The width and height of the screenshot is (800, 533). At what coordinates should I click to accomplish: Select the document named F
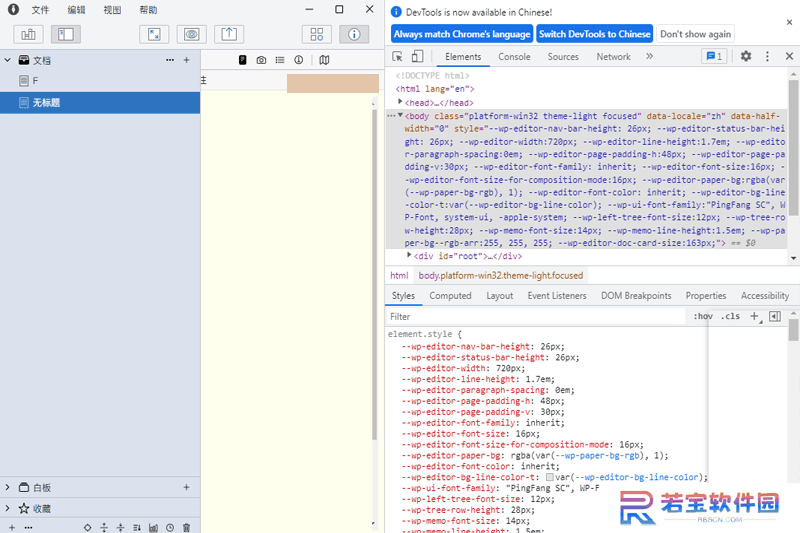tap(100, 81)
